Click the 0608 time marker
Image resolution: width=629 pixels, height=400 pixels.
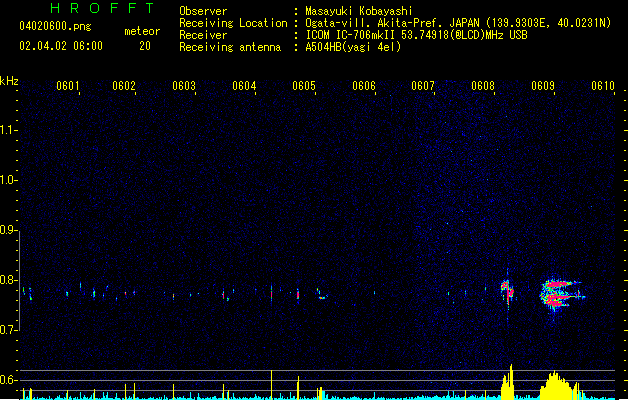pos(483,86)
